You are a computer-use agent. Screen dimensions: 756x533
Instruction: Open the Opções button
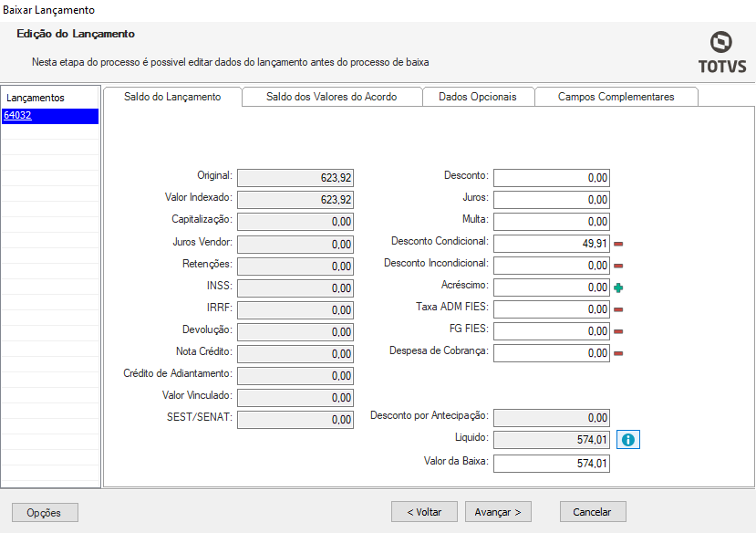[45, 512]
